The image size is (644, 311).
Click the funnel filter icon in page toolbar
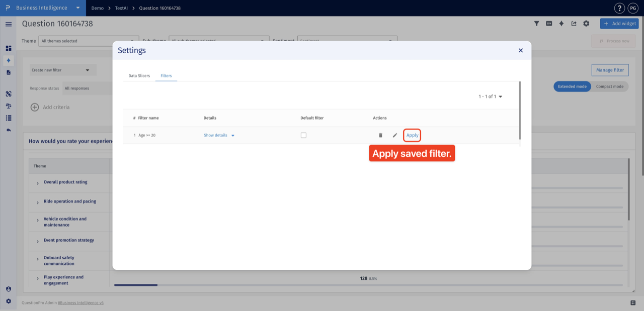tap(536, 24)
